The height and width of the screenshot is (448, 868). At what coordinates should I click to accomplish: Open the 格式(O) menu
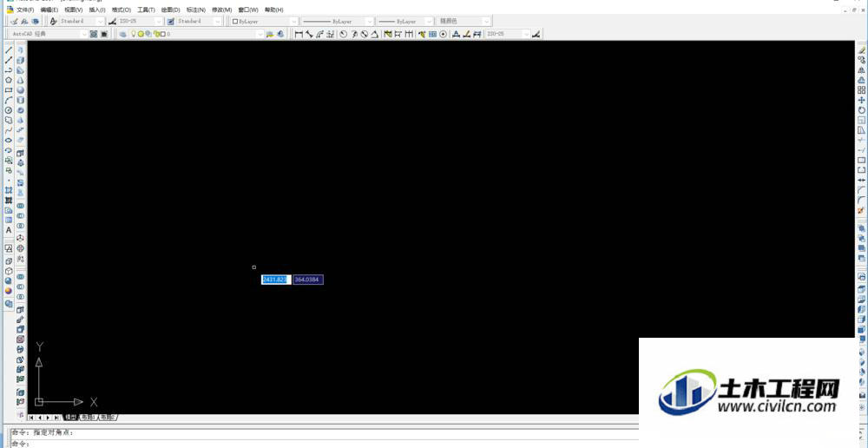tap(122, 10)
